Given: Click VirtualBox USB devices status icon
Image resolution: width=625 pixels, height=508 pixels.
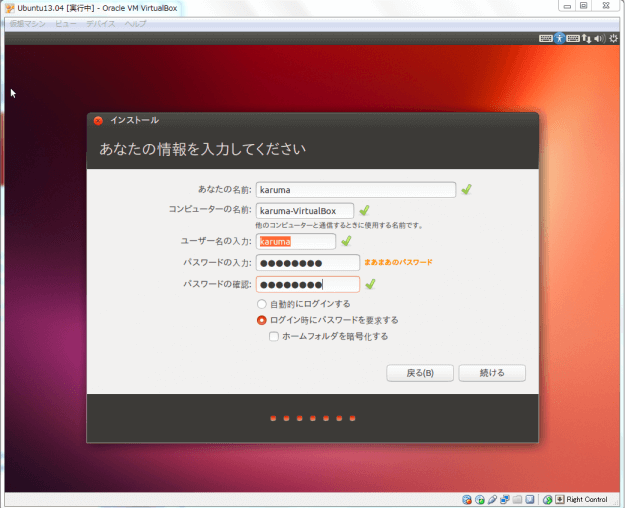Looking at the screenshot, I should 492,500.
